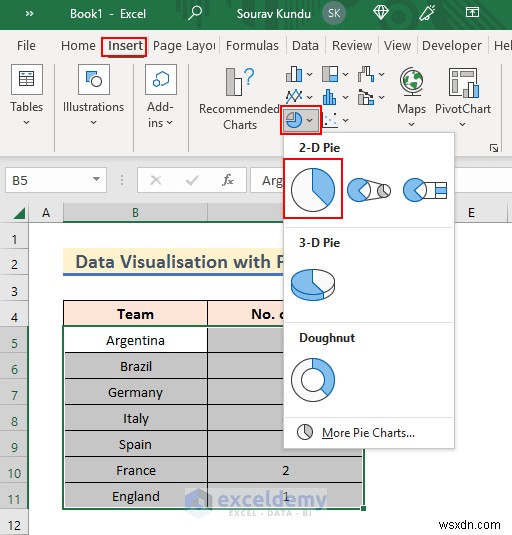Select cell containing Brazil

pos(135,366)
